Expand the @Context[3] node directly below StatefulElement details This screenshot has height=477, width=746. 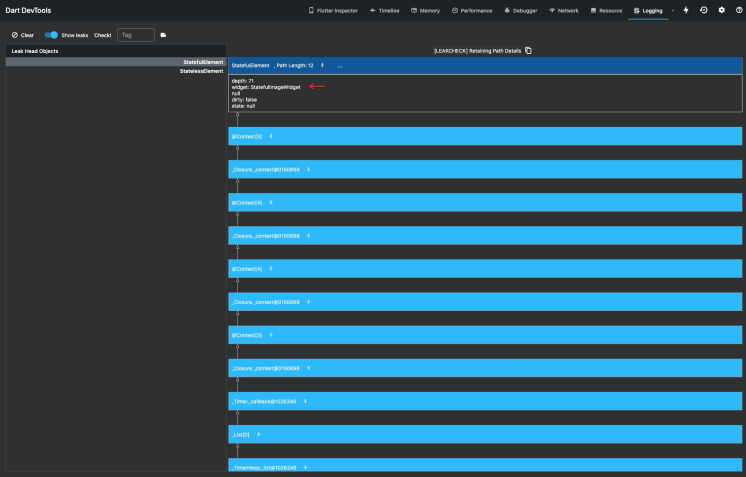click(x=271, y=136)
